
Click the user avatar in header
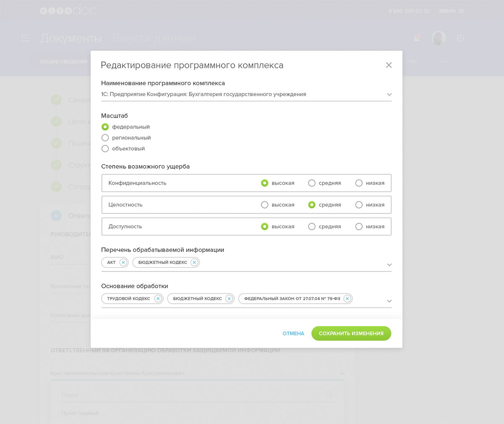point(439,38)
